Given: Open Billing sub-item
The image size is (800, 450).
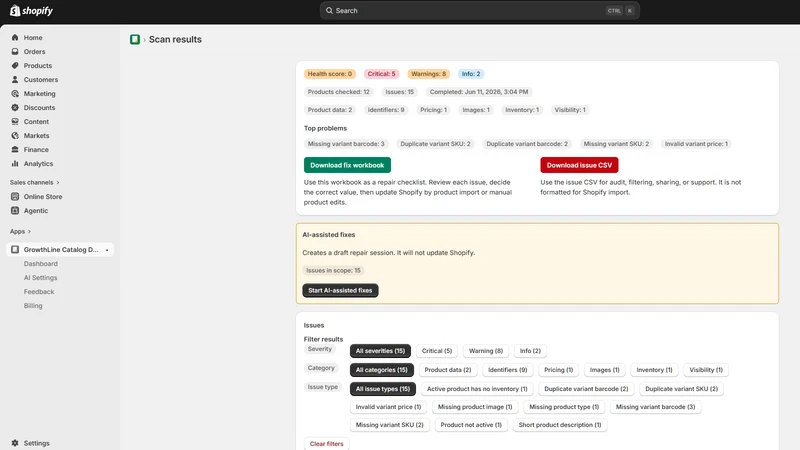Looking at the screenshot, I should (33, 306).
